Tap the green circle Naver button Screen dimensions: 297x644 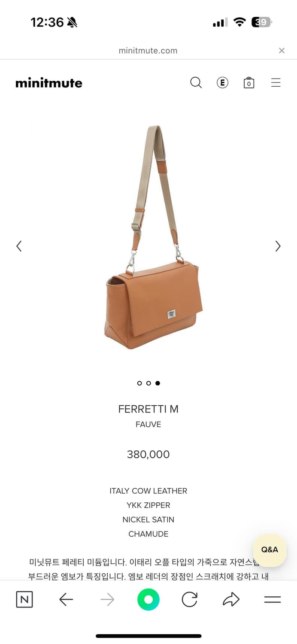tap(148, 599)
